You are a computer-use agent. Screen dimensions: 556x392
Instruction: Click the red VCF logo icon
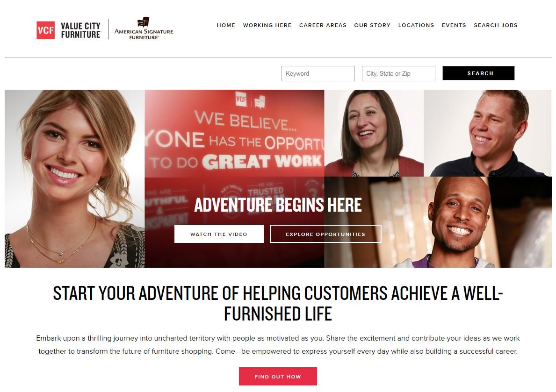(45, 30)
